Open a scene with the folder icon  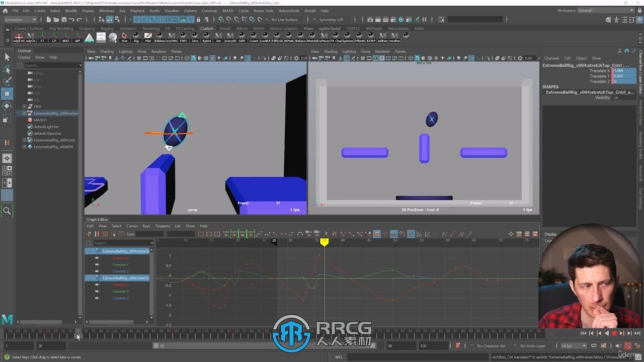point(56,20)
